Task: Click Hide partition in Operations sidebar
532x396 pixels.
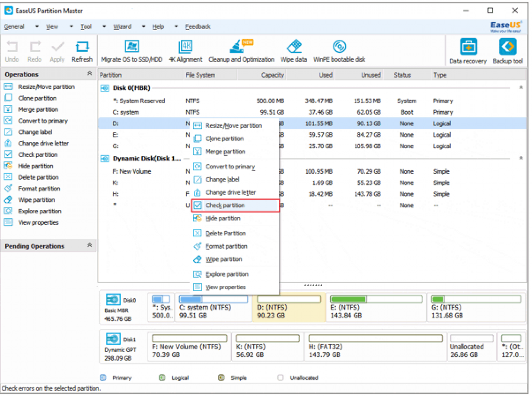Action: (x=36, y=166)
